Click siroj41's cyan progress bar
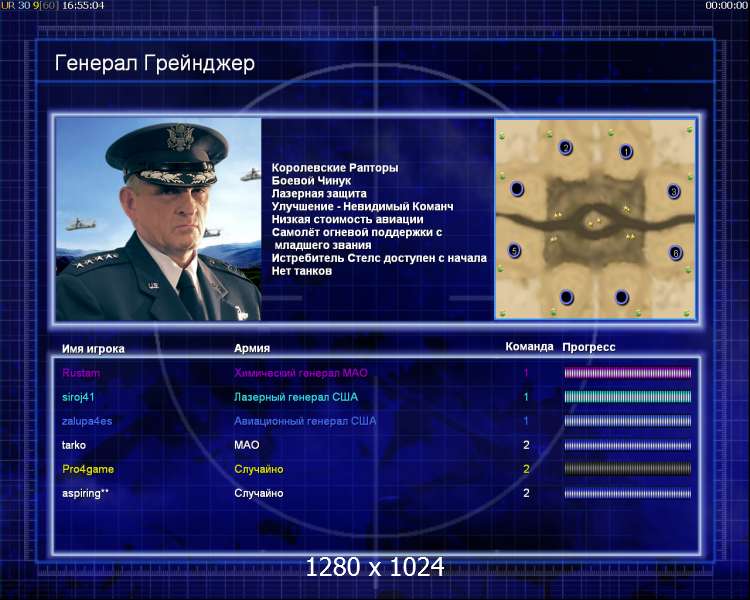Screen dimensions: 750x600 [628, 397]
